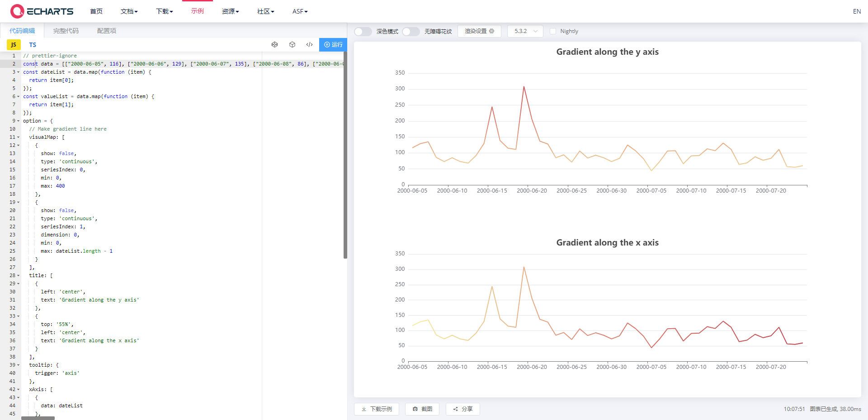The height and width of the screenshot is (420, 868).
Task: Click 'max: 400' code line
Action: 53,186
